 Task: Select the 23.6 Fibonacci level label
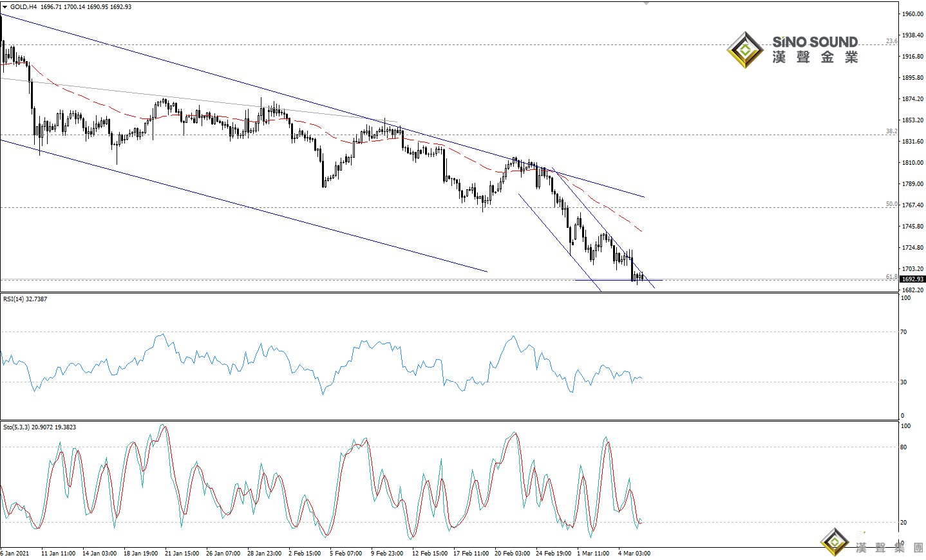point(891,41)
